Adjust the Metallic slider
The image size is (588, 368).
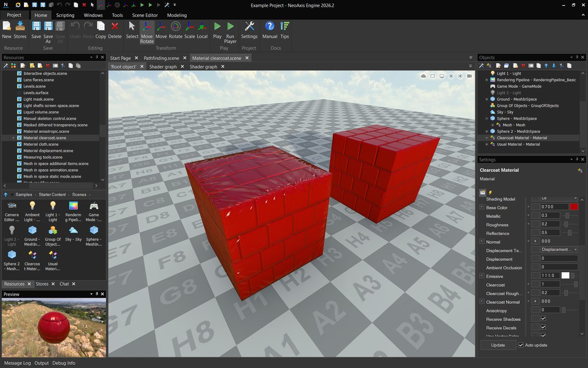(x=567, y=216)
